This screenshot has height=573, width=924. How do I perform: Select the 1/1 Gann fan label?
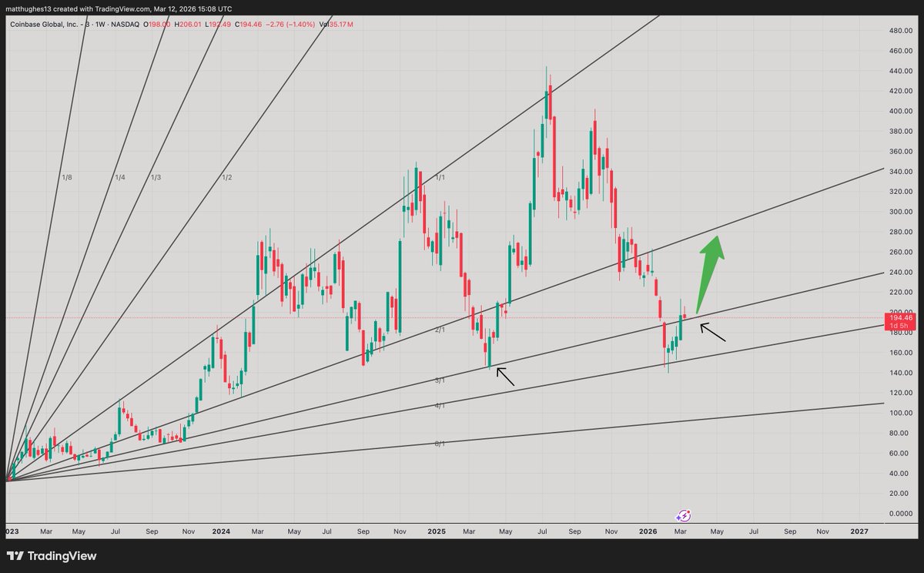point(440,178)
